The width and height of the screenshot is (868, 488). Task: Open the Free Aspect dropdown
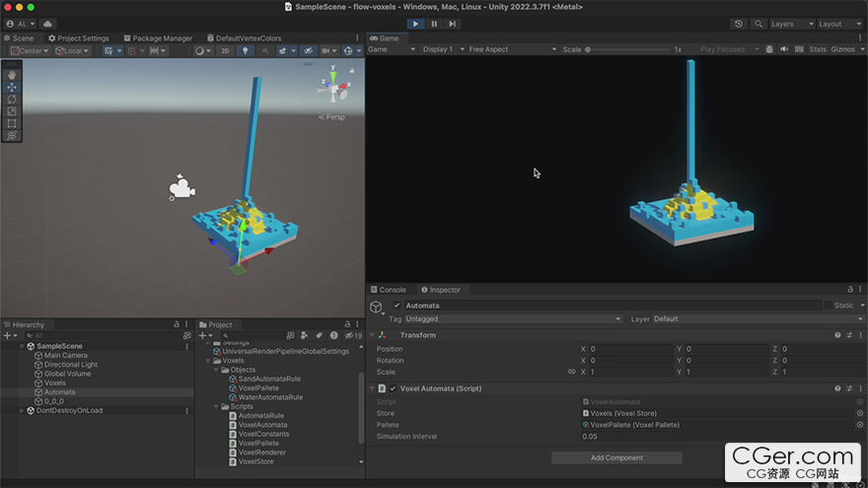point(511,49)
